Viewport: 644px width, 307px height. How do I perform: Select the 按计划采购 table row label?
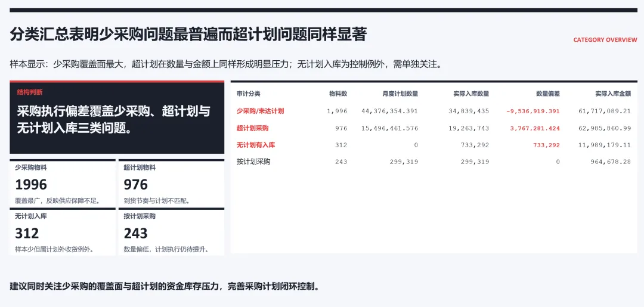pos(253,162)
